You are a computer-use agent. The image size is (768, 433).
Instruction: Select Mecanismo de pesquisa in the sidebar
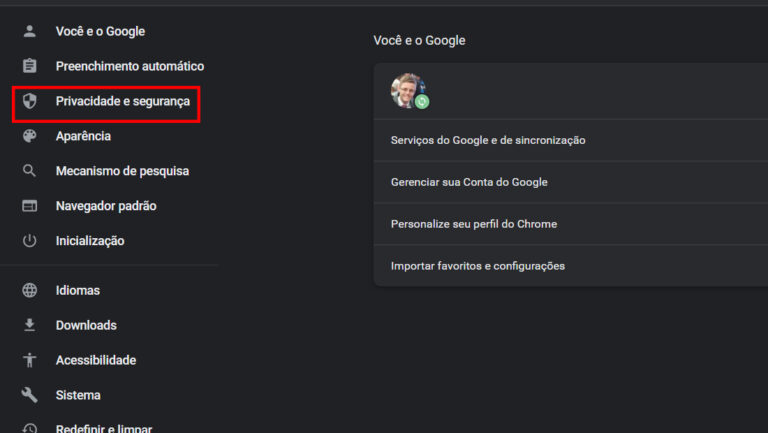coord(122,171)
